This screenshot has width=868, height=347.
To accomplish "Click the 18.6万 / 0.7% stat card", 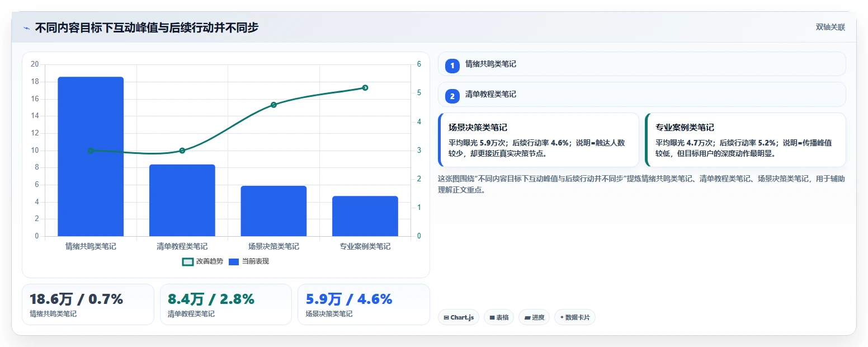I will [88, 304].
